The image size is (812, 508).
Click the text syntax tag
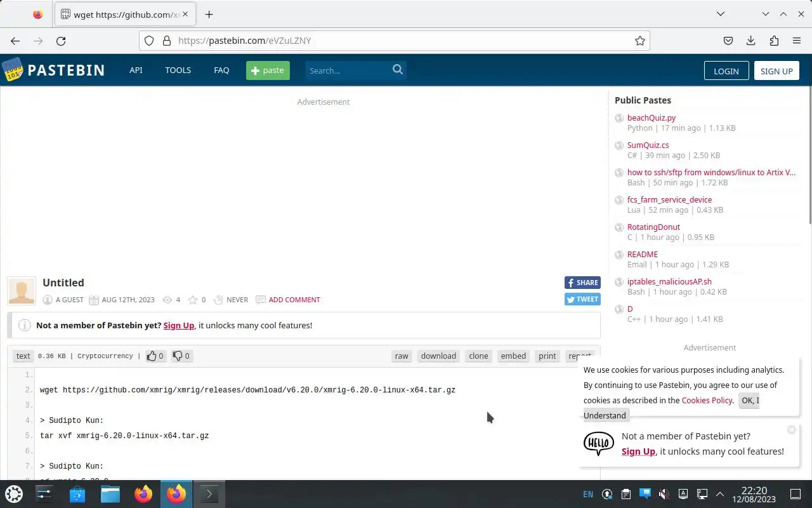(23, 356)
